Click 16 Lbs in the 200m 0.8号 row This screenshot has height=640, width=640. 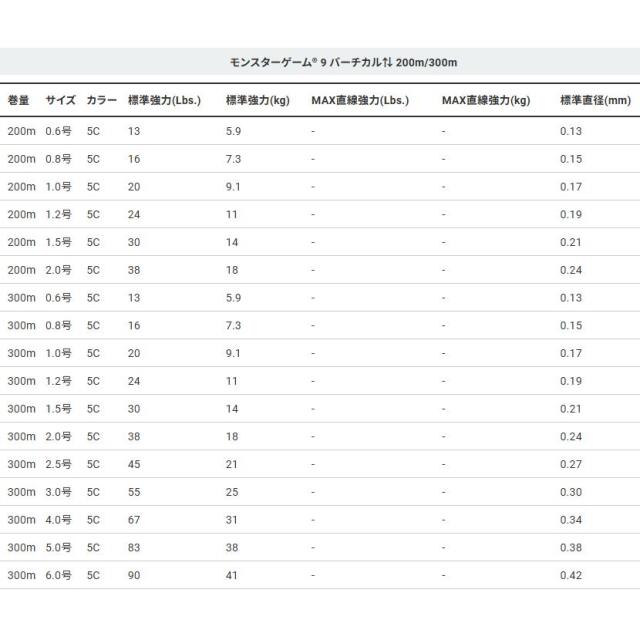134,159
